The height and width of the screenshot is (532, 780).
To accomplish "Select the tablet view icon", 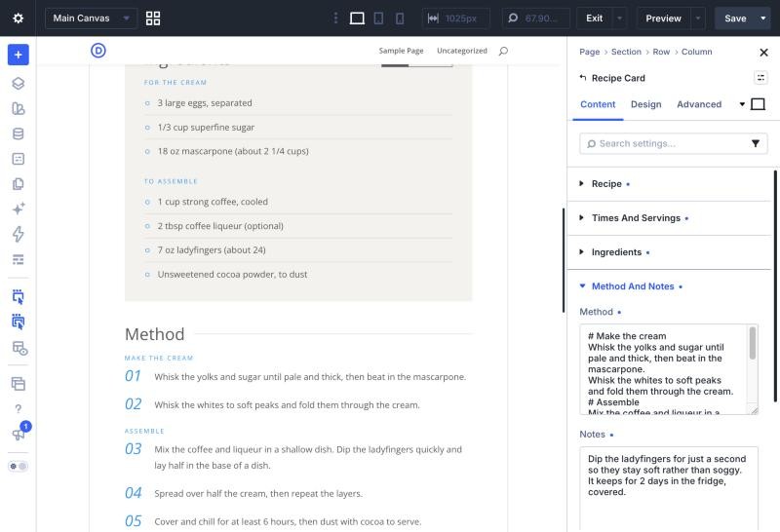I will pyautogui.click(x=378, y=19).
